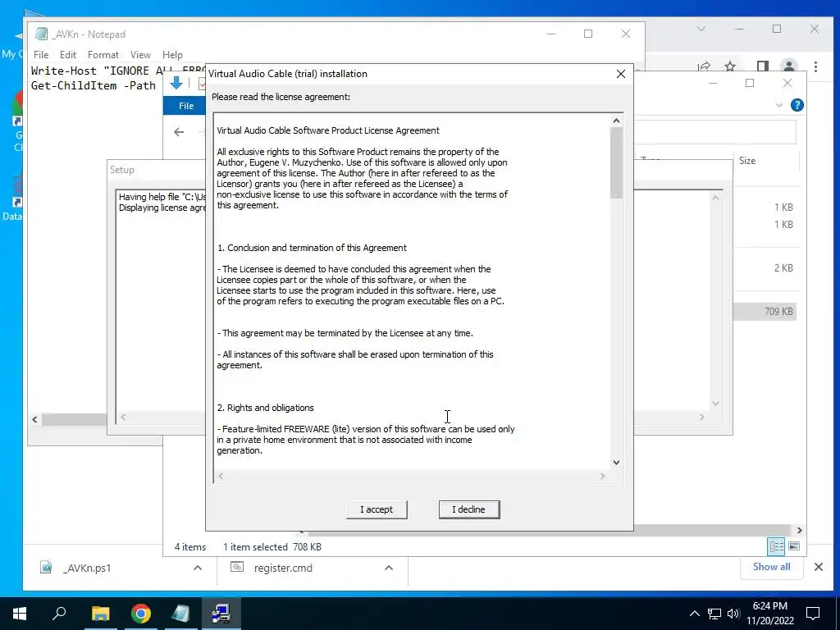Screen dimensions: 840x630
Task: Click the Setup log scroll down arrow
Action: 715,404
